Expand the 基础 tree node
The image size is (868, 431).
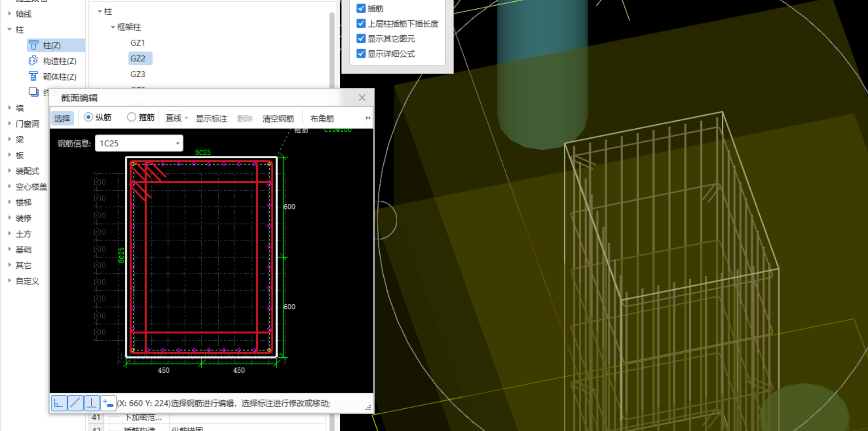tap(10, 249)
